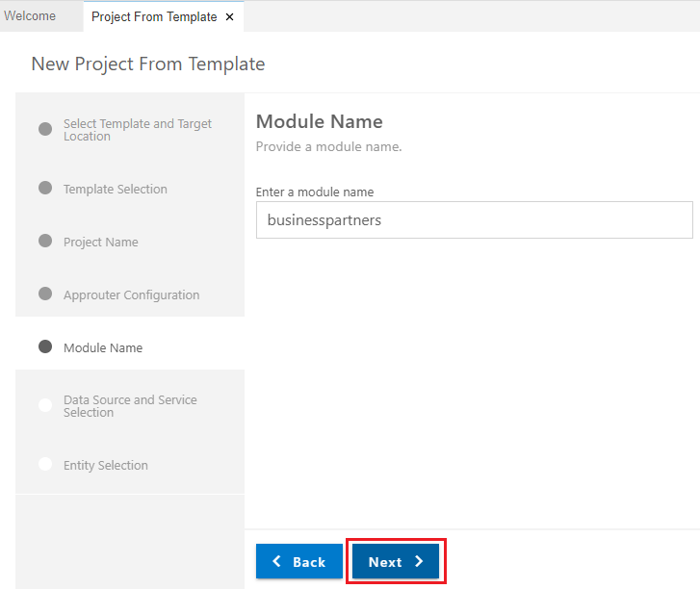Click the Template Selection step circle icon

[45, 189]
